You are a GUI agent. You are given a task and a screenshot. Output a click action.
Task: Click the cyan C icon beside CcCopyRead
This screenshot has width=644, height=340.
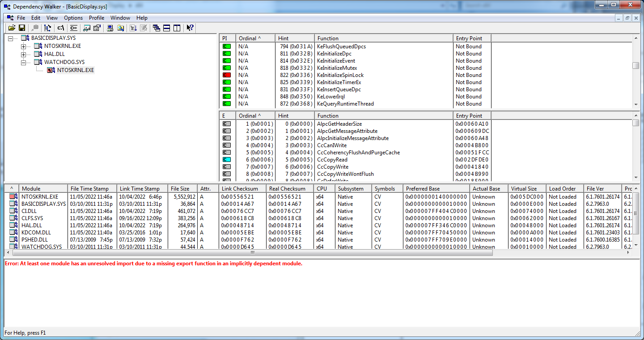click(x=227, y=160)
